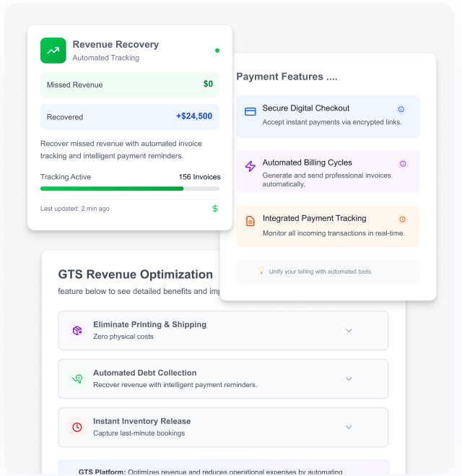Expand Instant Inventory Release chevron
Viewport: 462px width, 476px height.
pyautogui.click(x=349, y=427)
